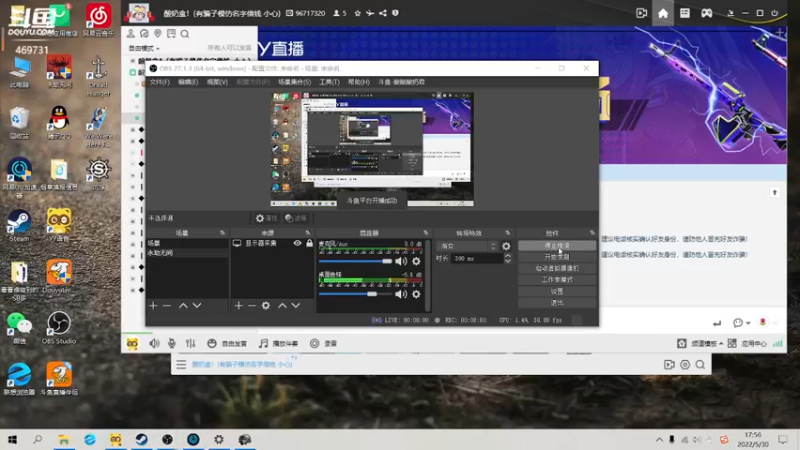Show hidden system tray icons chevron

coord(659,439)
